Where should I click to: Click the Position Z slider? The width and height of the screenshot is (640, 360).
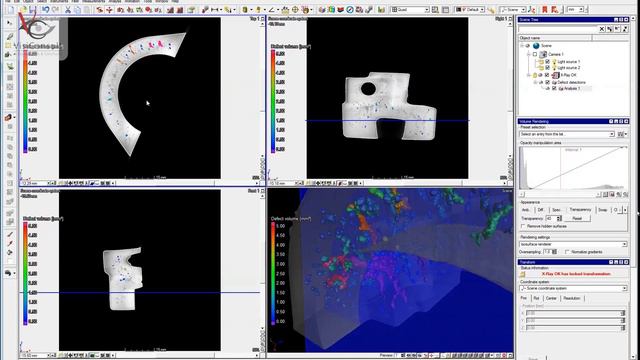click(x=576, y=328)
